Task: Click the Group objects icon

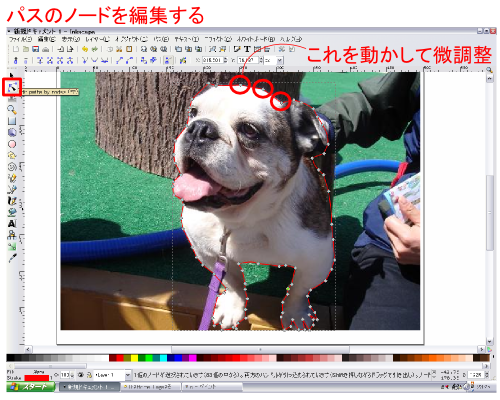Action: pos(212,49)
